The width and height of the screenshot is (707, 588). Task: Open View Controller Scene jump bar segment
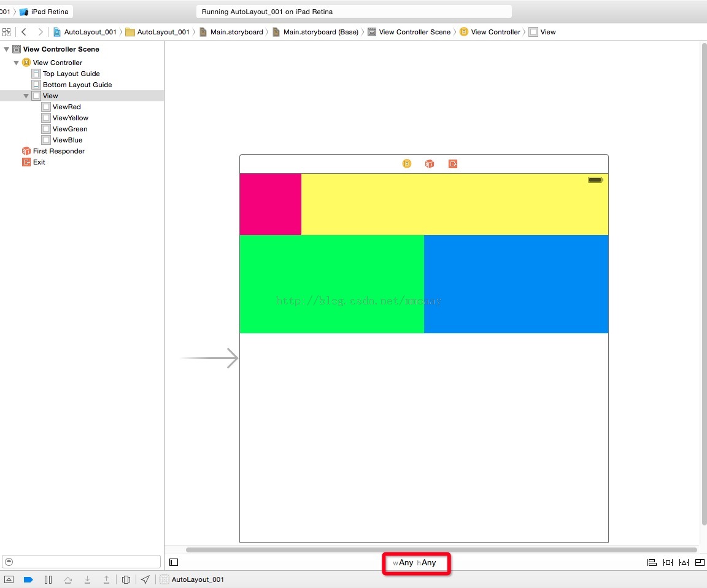pos(409,32)
